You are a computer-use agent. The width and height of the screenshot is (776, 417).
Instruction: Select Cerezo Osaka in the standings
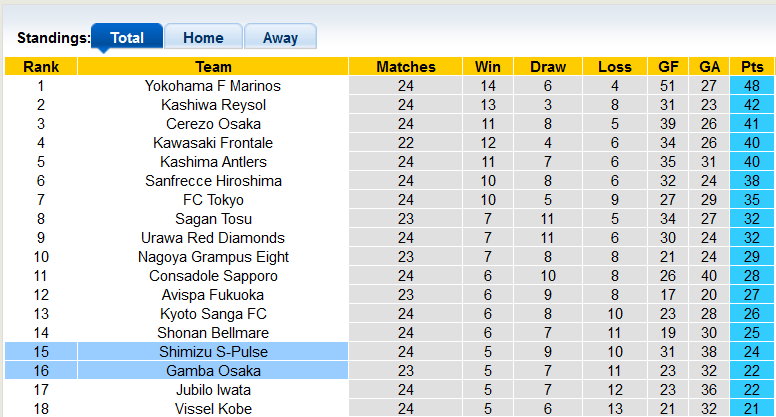pos(213,124)
